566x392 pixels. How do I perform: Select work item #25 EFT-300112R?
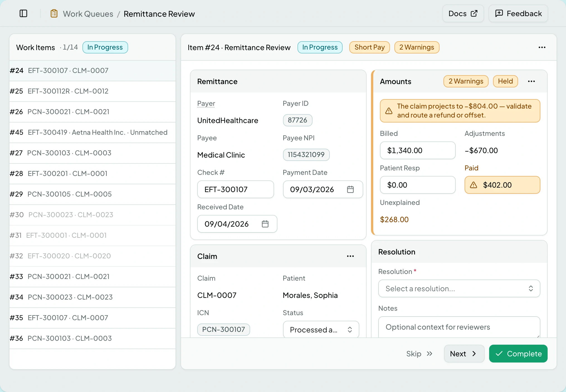[x=92, y=91]
